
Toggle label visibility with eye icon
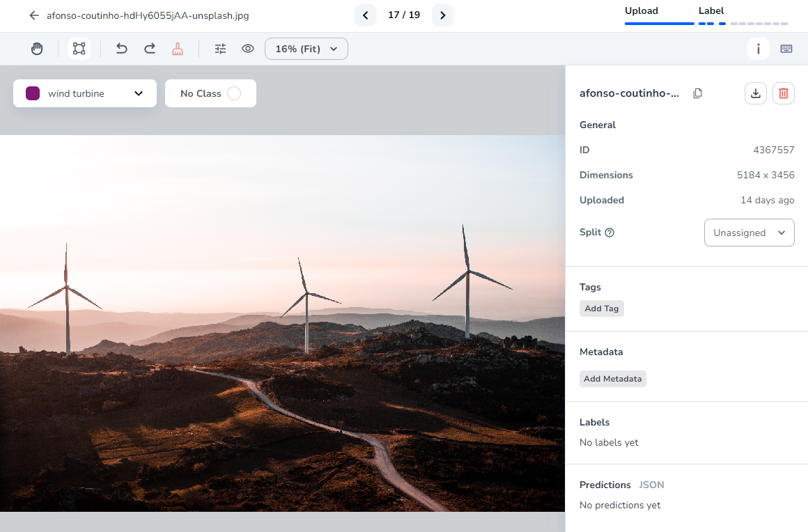point(247,49)
